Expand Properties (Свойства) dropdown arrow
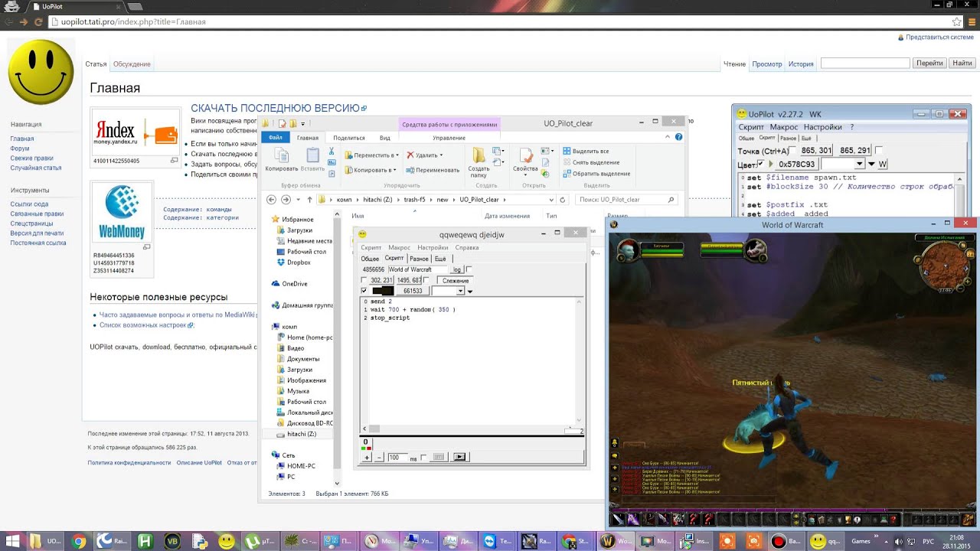980x551 pixels. [525, 175]
